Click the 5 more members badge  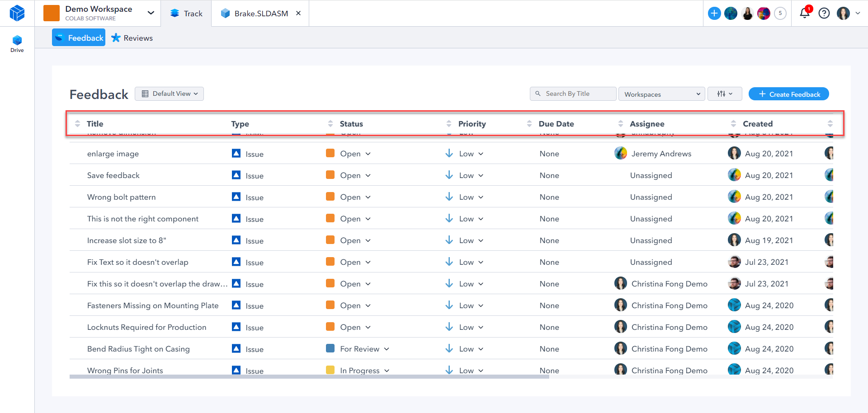780,13
